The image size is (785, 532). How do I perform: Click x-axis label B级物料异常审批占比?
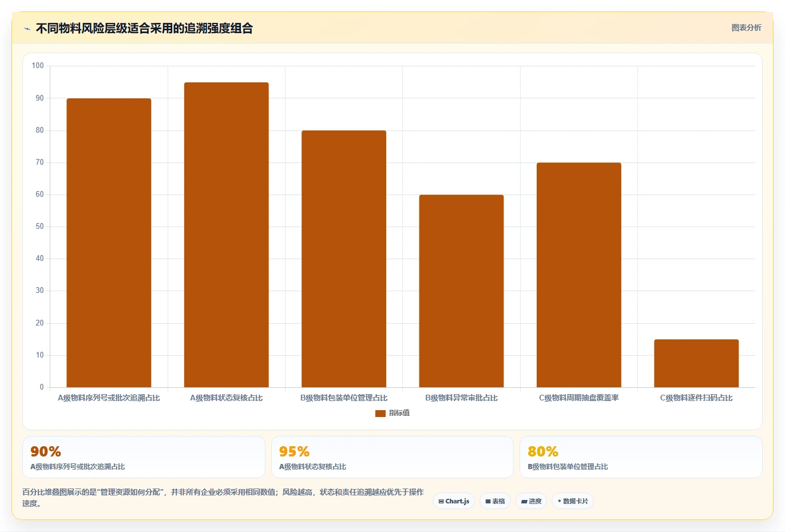click(x=461, y=398)
